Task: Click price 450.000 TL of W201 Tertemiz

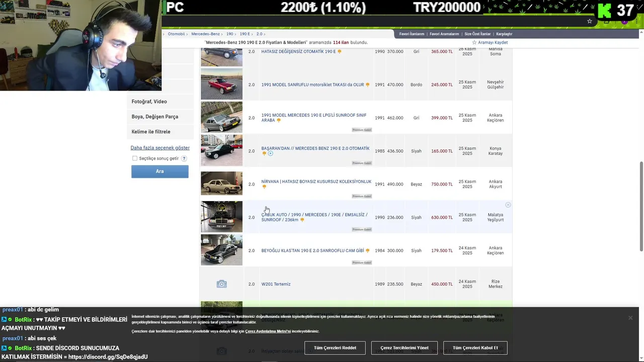Action: point(442,284)
